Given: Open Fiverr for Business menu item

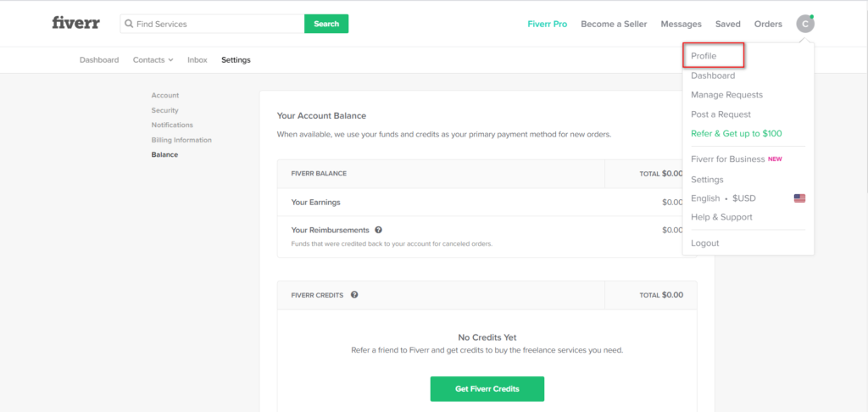Looking at the screenshot, I should (x=737, y=159).
